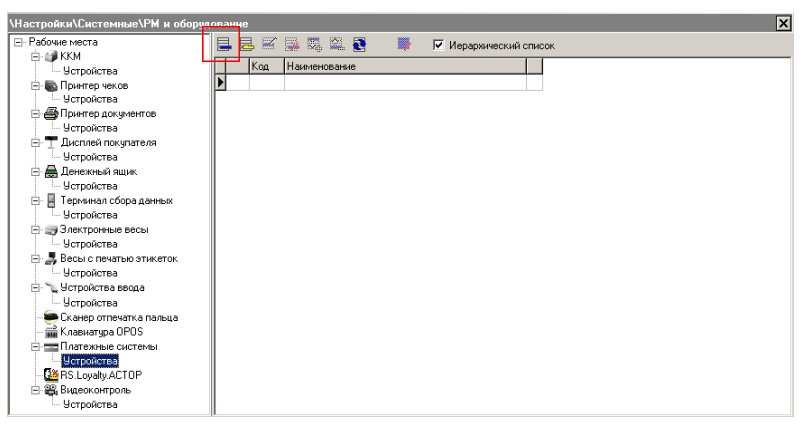Select the Платежные системы card icon
The height and width of the screenshot is (431, 808).
click(x=51, y=347)
